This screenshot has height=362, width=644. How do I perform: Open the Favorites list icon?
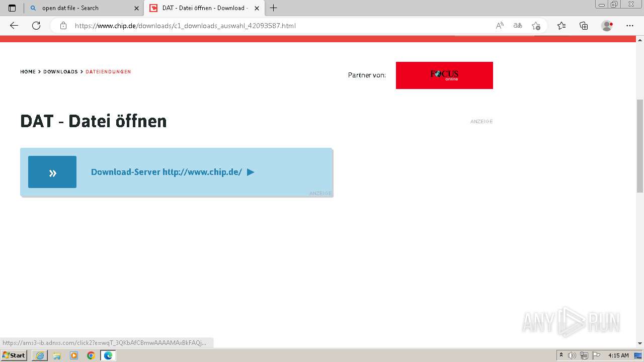coord(561,26)
